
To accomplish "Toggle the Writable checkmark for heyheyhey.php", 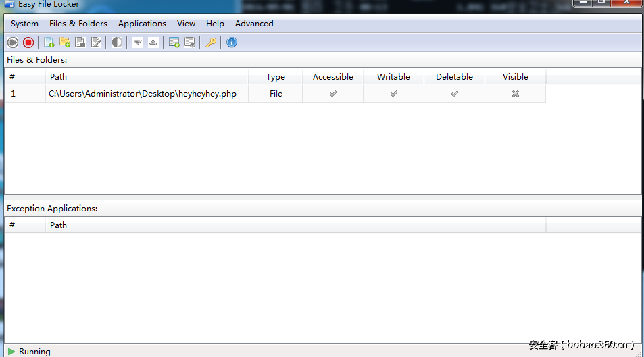I will click(393, 94).
